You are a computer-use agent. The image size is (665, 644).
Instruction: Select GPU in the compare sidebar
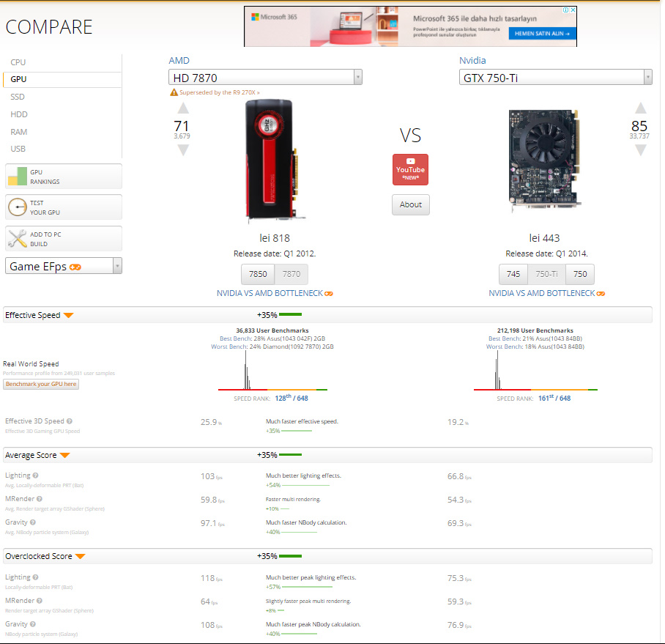(x=18, y=79)
